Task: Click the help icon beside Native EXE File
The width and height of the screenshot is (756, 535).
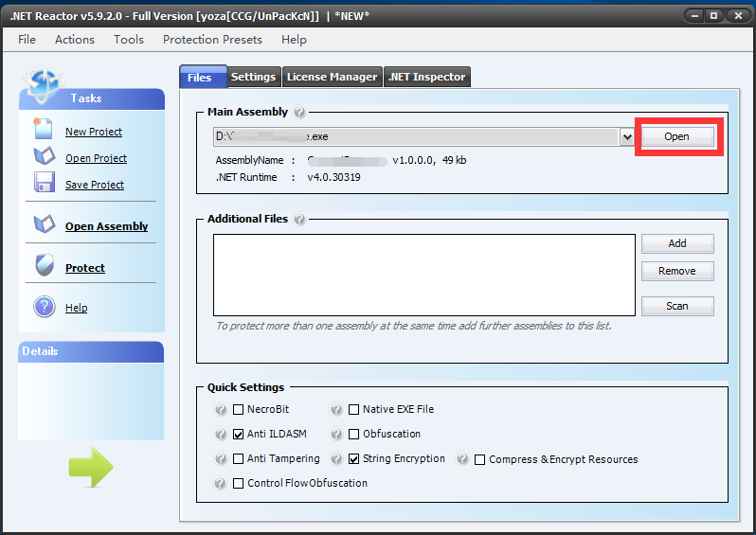Action: [336, 410]
